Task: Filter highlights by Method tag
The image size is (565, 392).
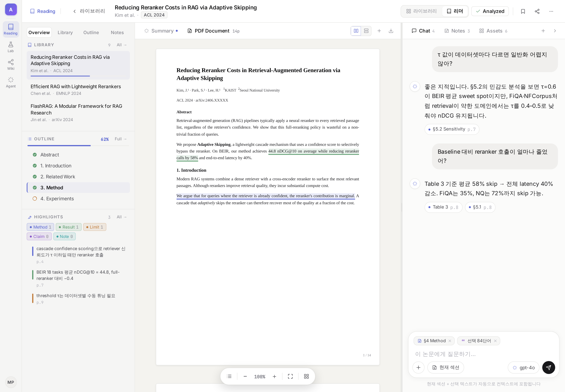Action: (x=40, y=227)
